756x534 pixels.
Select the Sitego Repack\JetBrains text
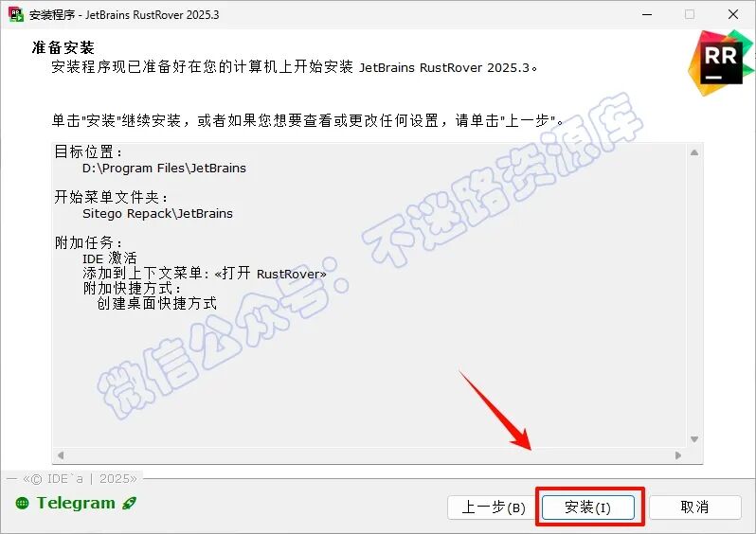157,213
